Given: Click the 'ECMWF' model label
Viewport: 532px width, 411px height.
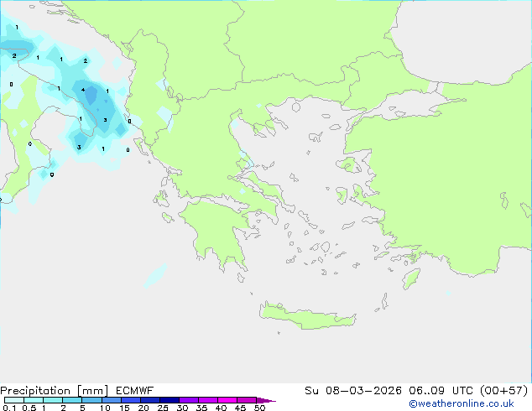Looking at the screenshot, I should point(135,391).
